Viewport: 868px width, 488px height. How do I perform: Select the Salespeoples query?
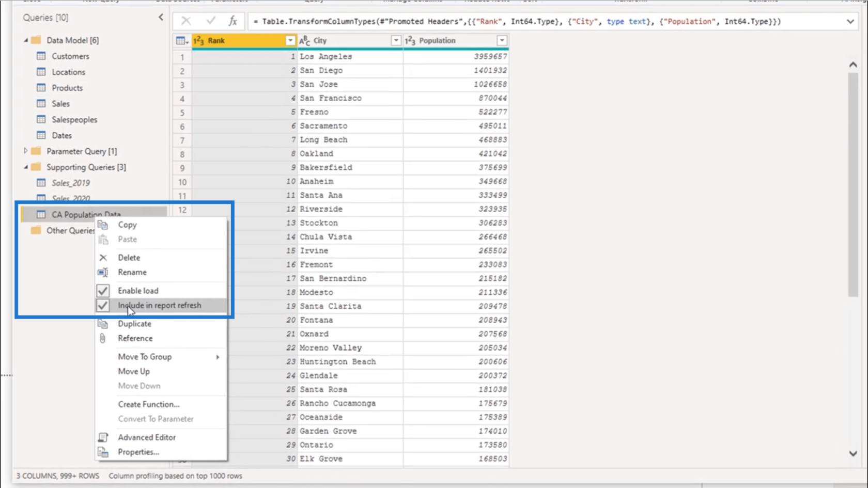click(74, 119)
